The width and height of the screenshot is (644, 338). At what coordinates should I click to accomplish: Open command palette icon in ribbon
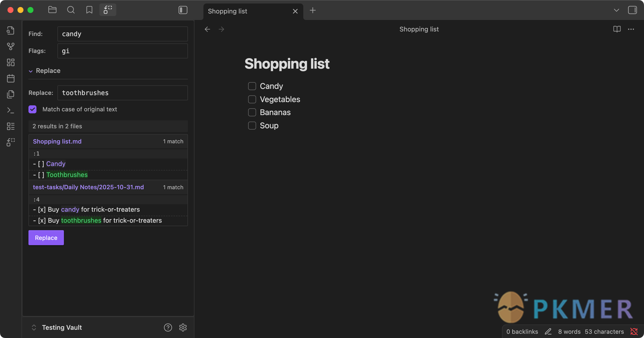(10, 111)
